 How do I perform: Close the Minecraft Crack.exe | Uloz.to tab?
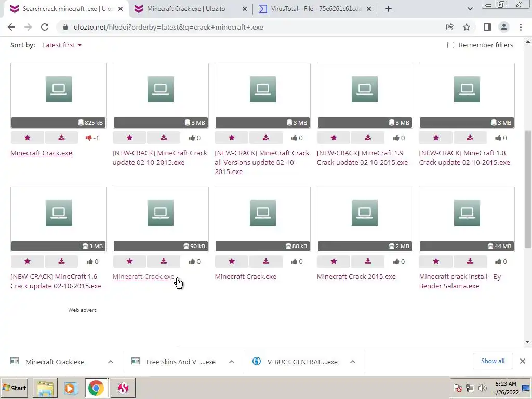coord(245,9)
